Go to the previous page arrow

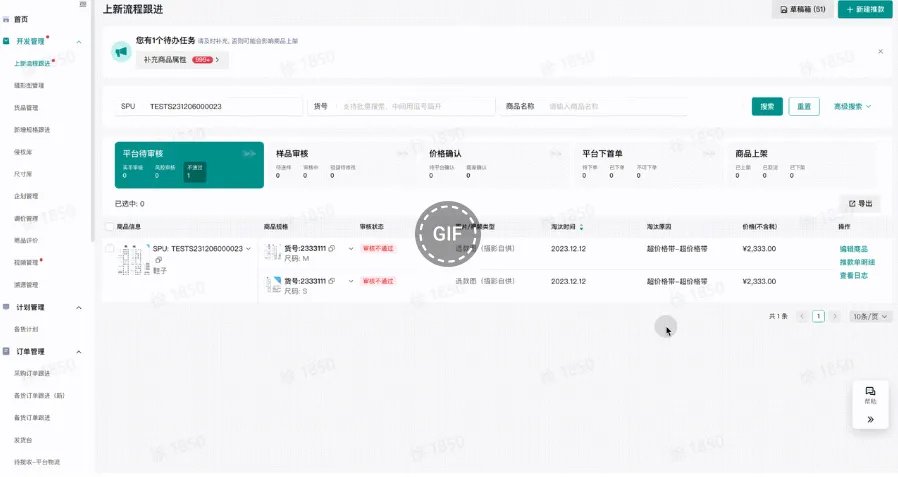pos(802,316)
